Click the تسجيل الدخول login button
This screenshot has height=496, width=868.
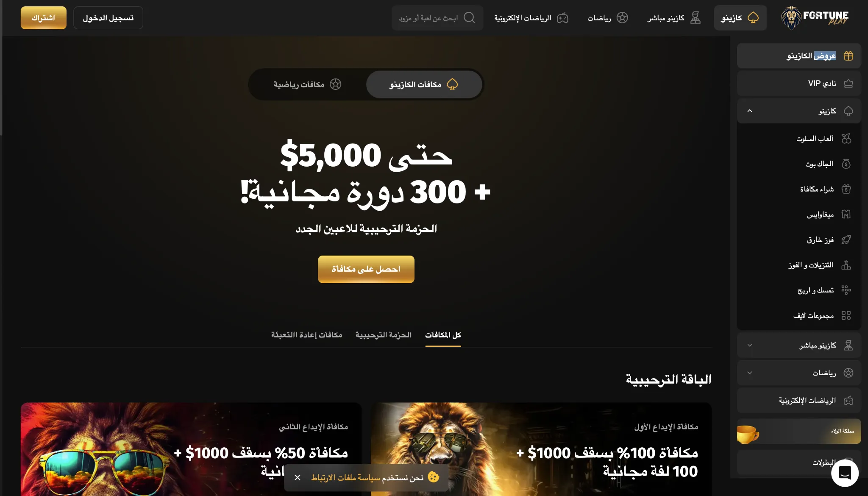point(108,18)
